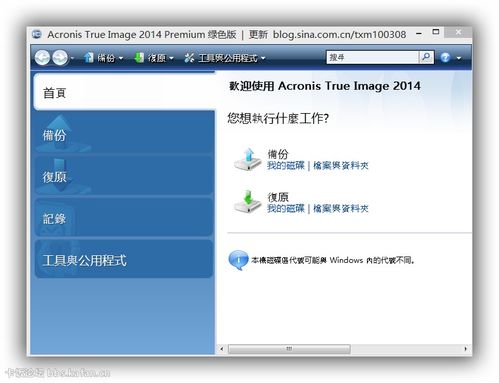Click the 您想執行什麼工作? text
This screenshot has height=383, width=499.
point(278,118)
